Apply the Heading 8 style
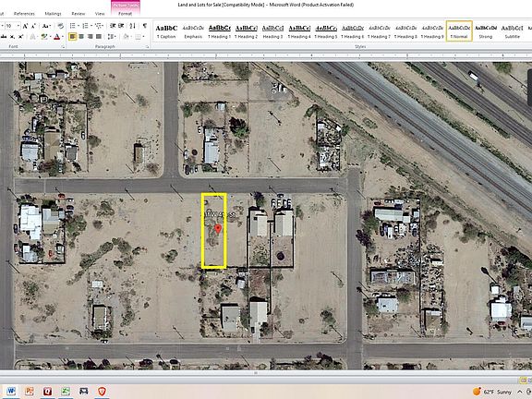The width and height of the screenshot is (532, 399). 405,31
